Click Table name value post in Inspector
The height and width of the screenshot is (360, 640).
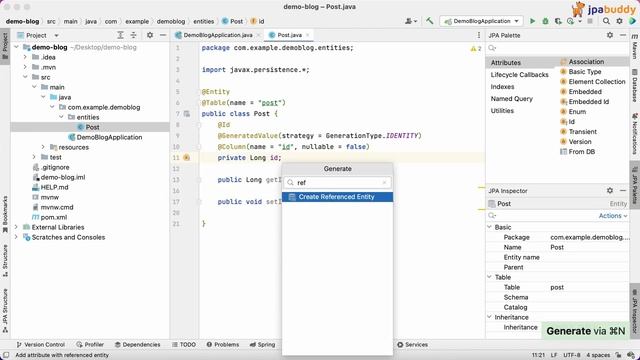pos(557,287)
